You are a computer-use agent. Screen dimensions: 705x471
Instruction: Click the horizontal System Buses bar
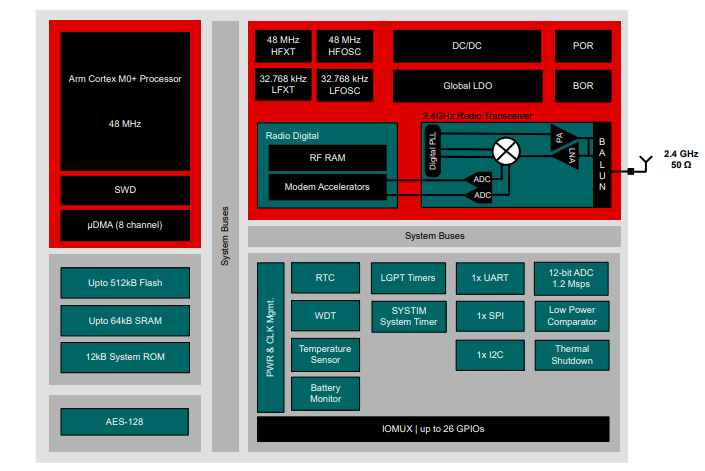(x=434, y=236)
